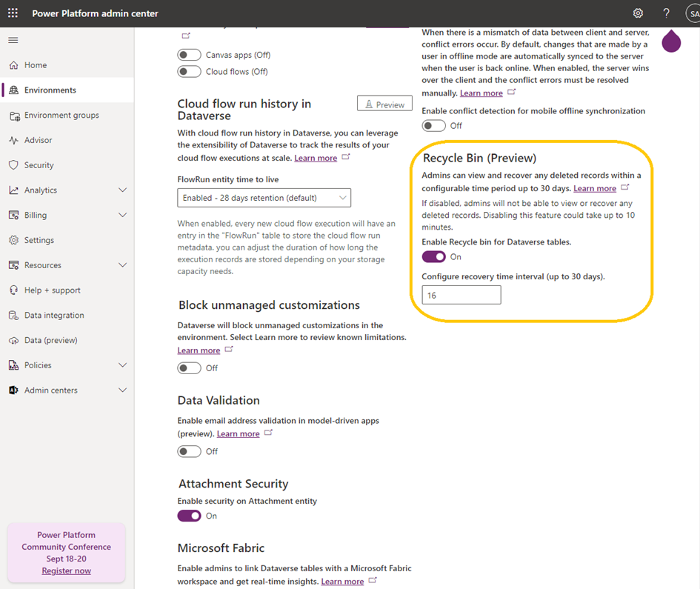Image resolution: width=700 pixels, height=589 pixels.
Task: Open FlowRun entity time to live dropdown
Action: coord(264,198)
